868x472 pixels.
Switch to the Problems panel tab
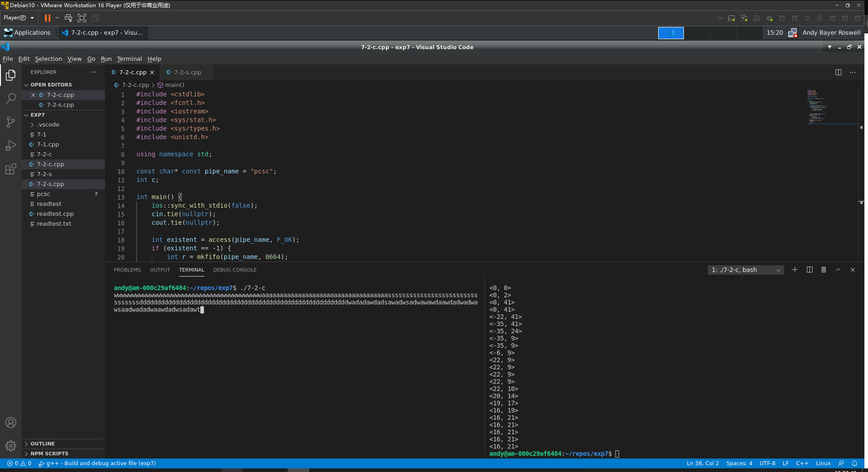(x=127, y=270)
